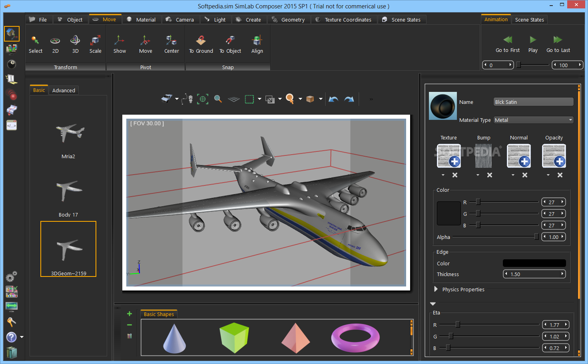The height and width of the screenshot is (364, 588).
Task: Switch to the Material tab
Action: pyautogui.click(x=142, y=20)
